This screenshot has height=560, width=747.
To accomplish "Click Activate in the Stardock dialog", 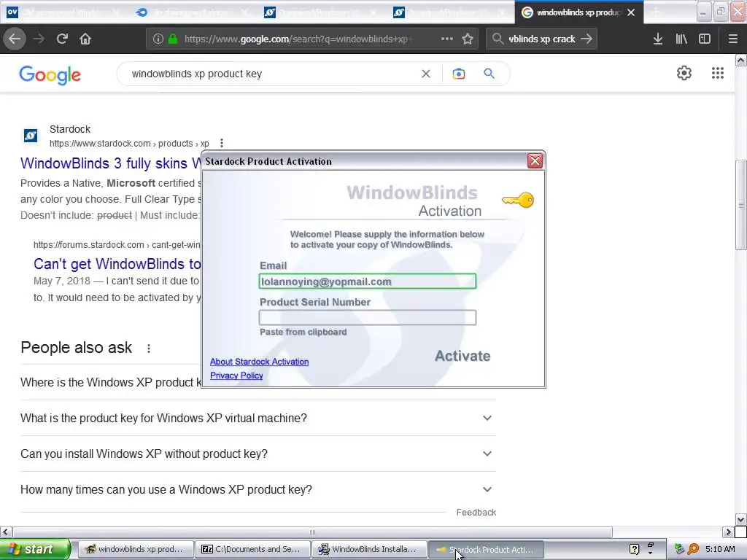I will point(462,356).
